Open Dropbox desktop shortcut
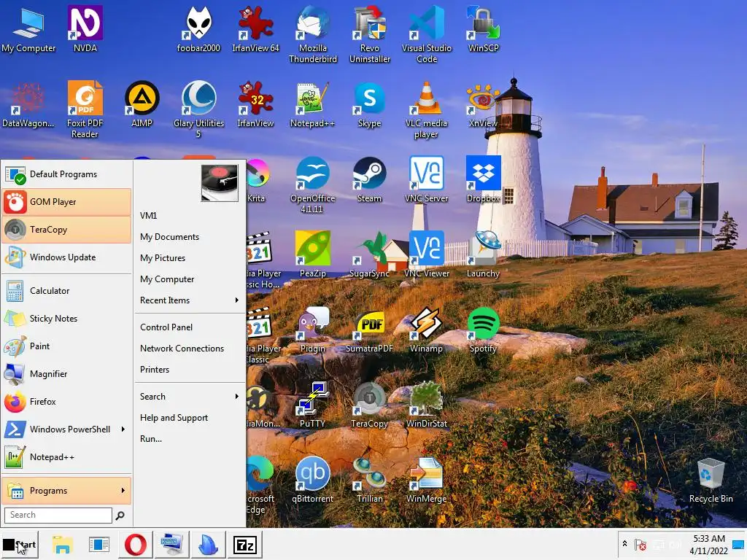The image size is (747, 560). coord(483,179)
